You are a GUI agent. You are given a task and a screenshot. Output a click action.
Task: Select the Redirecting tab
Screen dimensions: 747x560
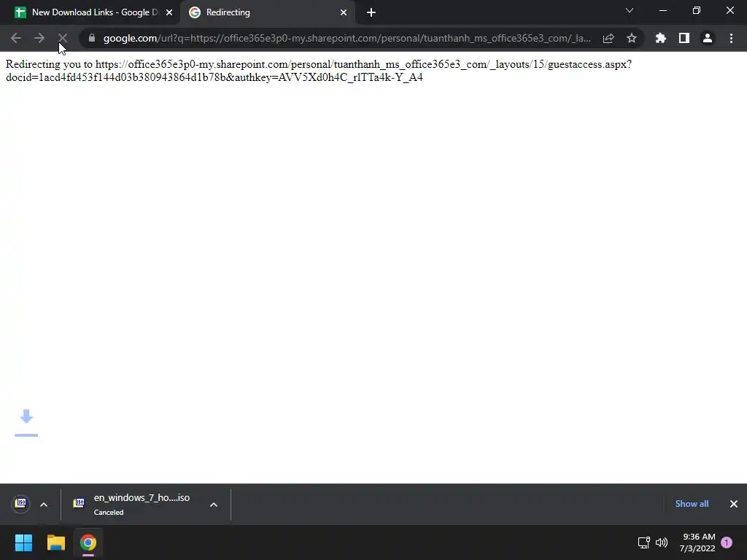click(x=267, y=12)
